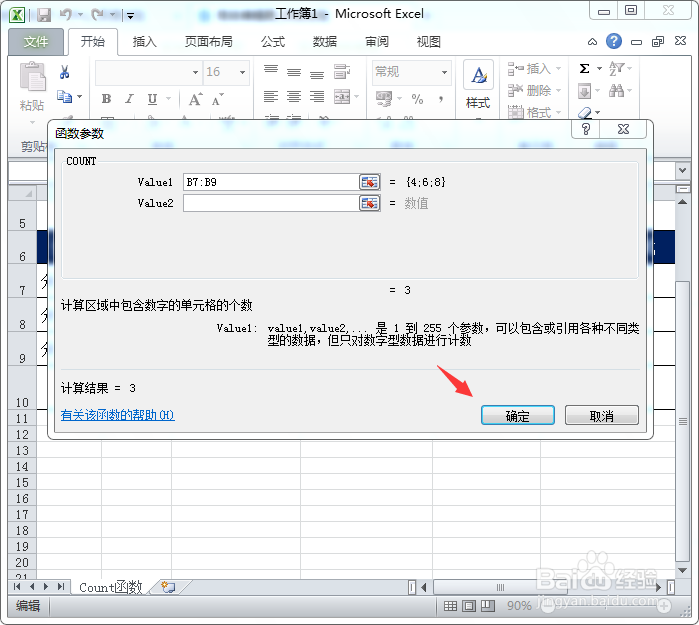Click the Paste icon in the ribbon
The width and height of the screenshot is (699, 625).
(x=32, y=77)
